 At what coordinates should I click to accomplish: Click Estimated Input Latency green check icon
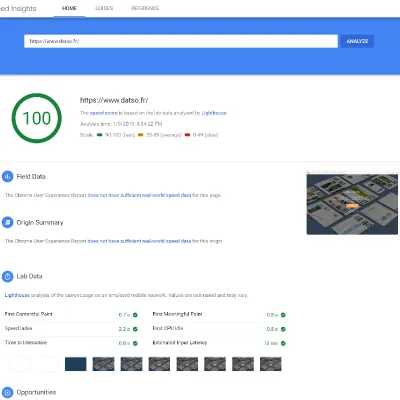tap(283, 343)
